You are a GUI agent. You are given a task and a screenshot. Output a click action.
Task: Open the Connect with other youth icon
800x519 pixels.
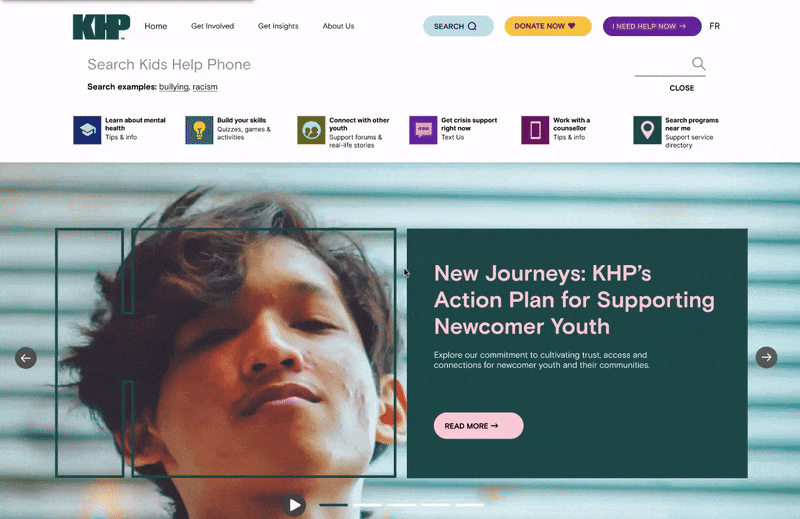point(311,130)
